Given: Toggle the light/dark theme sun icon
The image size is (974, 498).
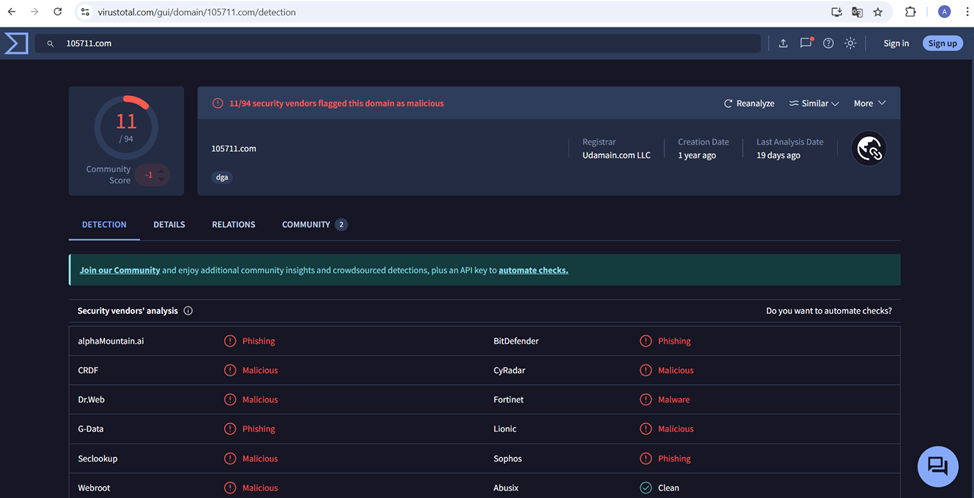Looking at the screenshot, I should [850, 43].
